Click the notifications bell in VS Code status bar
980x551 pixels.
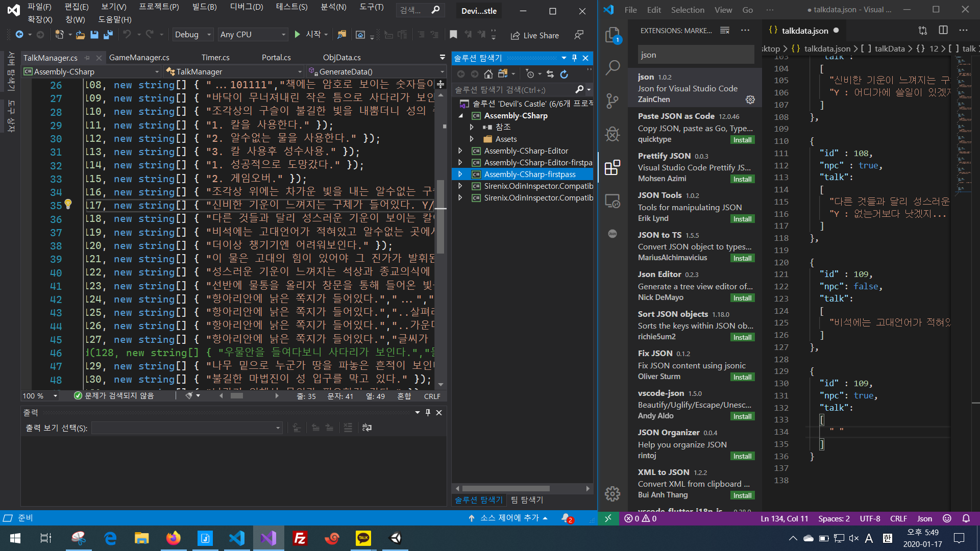966,518
